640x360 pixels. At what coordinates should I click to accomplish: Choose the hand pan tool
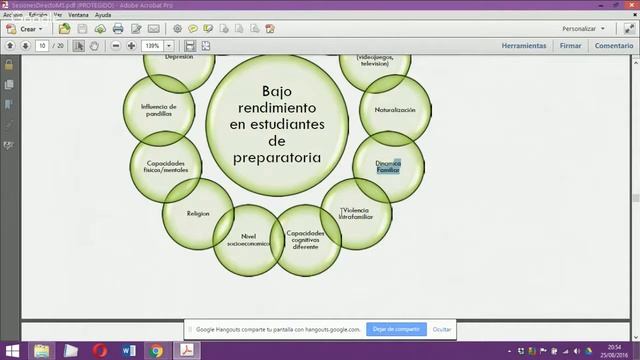94,46
